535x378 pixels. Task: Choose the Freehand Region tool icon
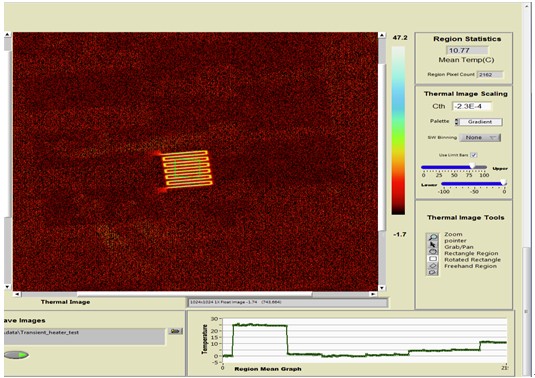click(x=433, y=272)
